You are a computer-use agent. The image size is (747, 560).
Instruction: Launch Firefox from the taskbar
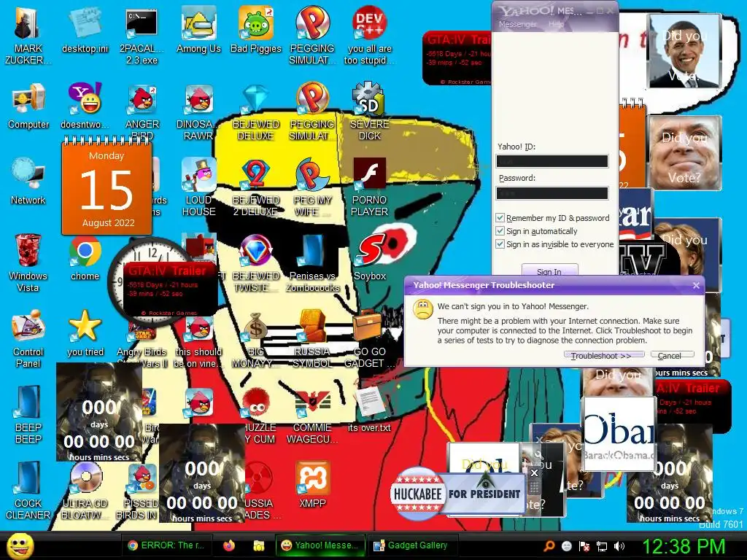point(230,545)
